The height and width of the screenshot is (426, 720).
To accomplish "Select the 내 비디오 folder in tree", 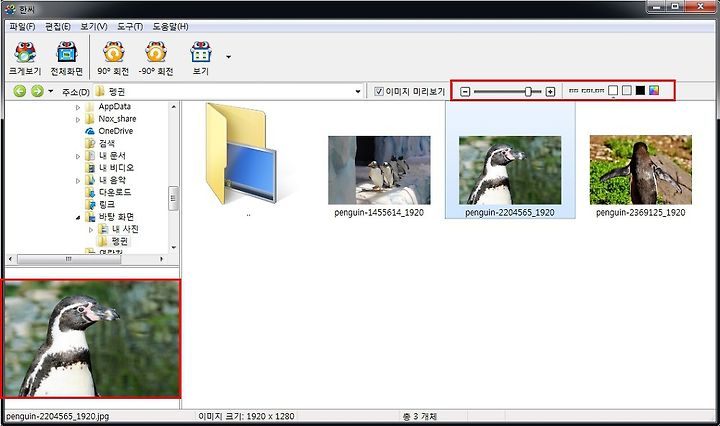I will point(116,168).
